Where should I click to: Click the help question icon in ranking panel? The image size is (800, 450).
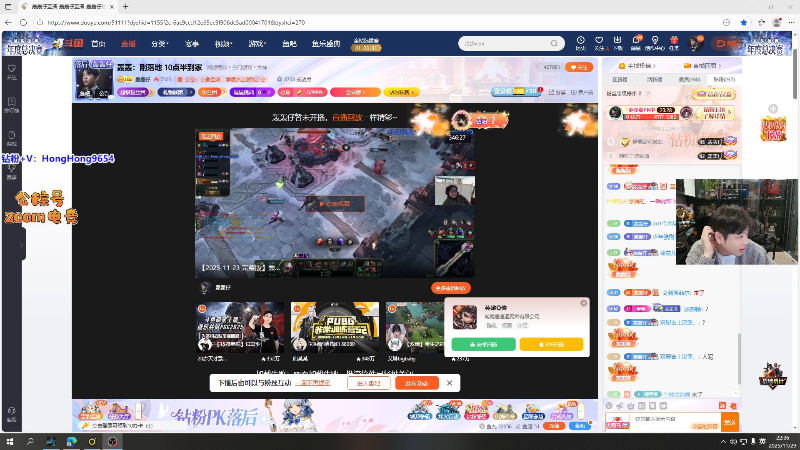click(647, 94)
